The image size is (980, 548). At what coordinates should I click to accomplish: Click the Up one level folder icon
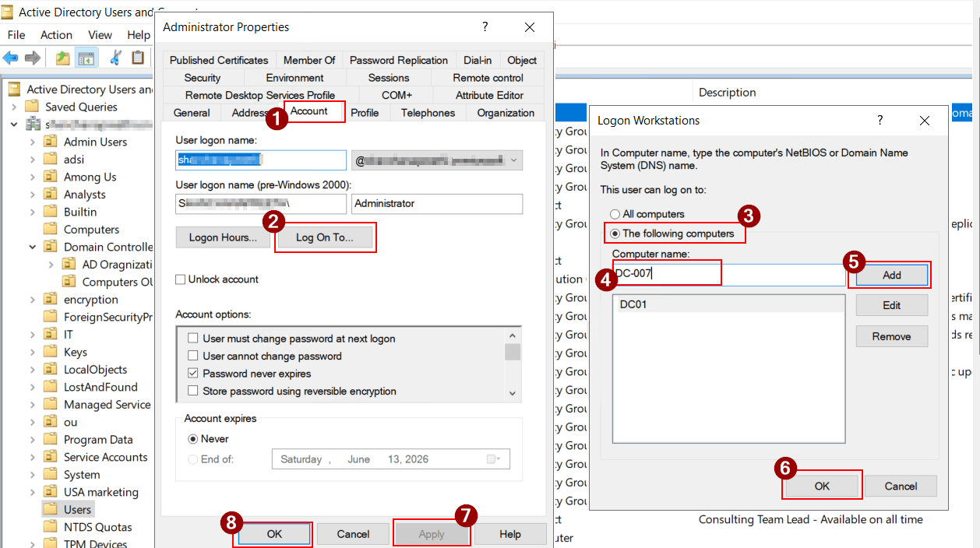62,58
